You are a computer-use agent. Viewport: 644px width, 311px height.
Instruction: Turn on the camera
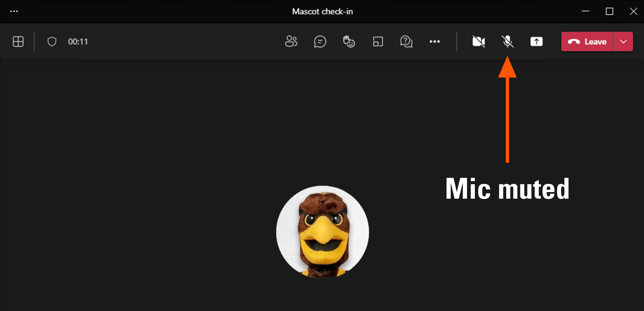[478, 42]
